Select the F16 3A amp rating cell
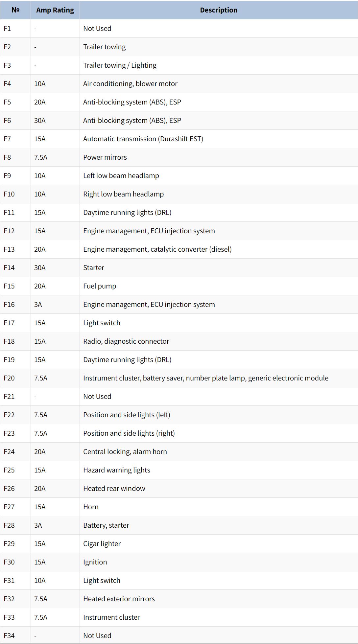This screenshot has height=644, width=358. [x=55, y=304]
